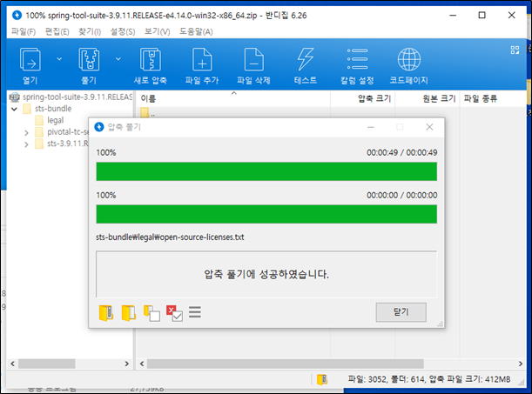Minimize the main Bandizip window
The image size is (532, 394).
click(x=453, y=16)
